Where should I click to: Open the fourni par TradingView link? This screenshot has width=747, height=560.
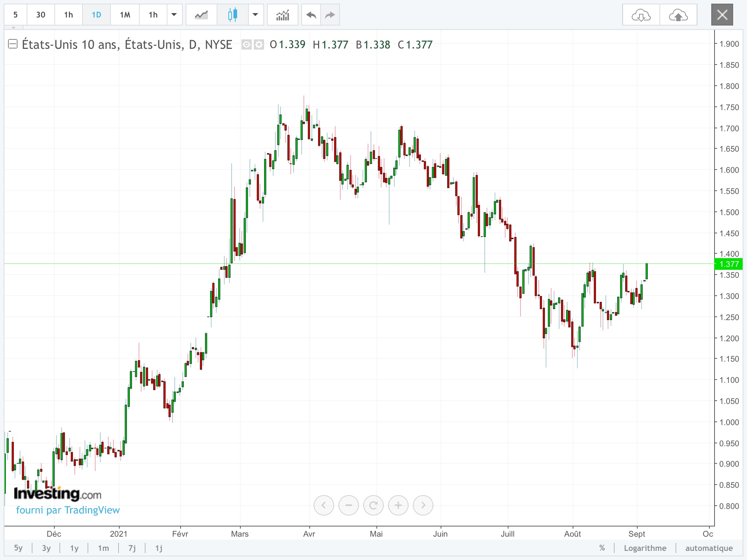point(68,510)
